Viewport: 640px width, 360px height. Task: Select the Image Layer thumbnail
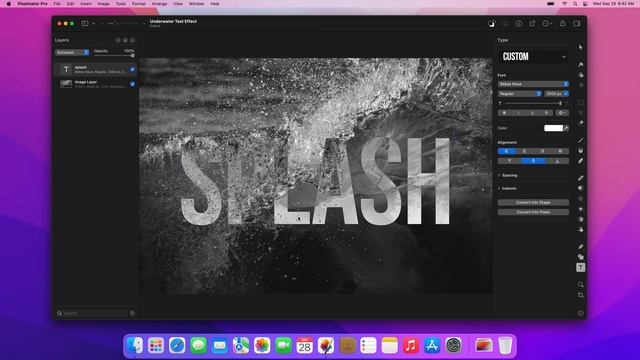pos(66,84)
